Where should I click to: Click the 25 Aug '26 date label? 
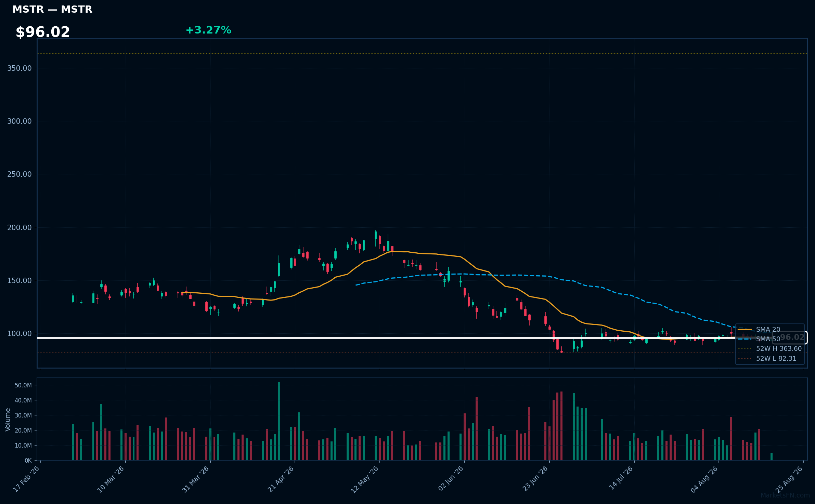point(789,479)
